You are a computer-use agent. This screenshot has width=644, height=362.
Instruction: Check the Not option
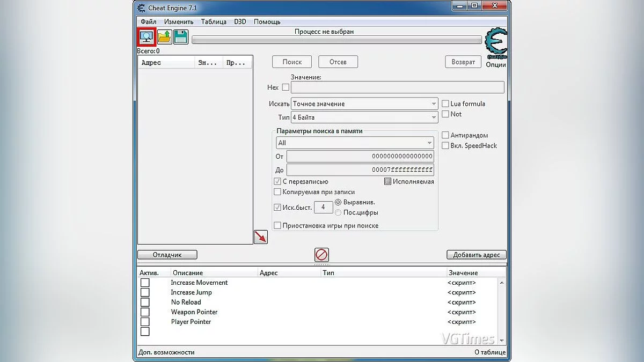coord(445,114)
